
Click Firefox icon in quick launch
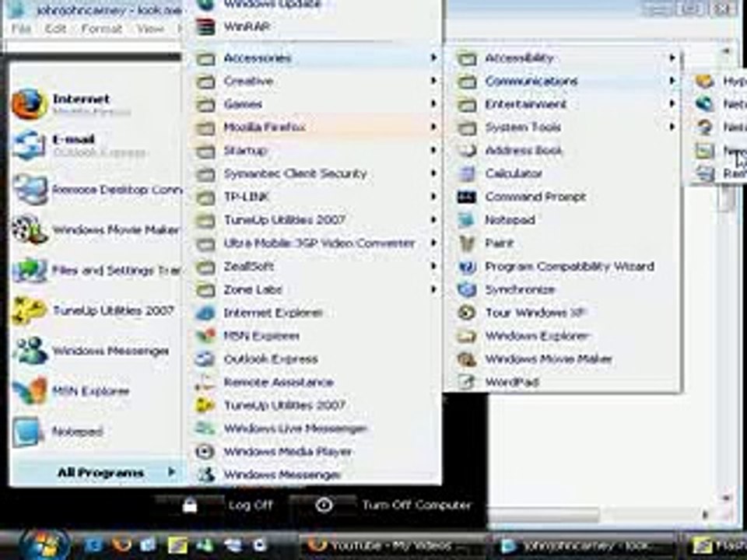point(121,544)
